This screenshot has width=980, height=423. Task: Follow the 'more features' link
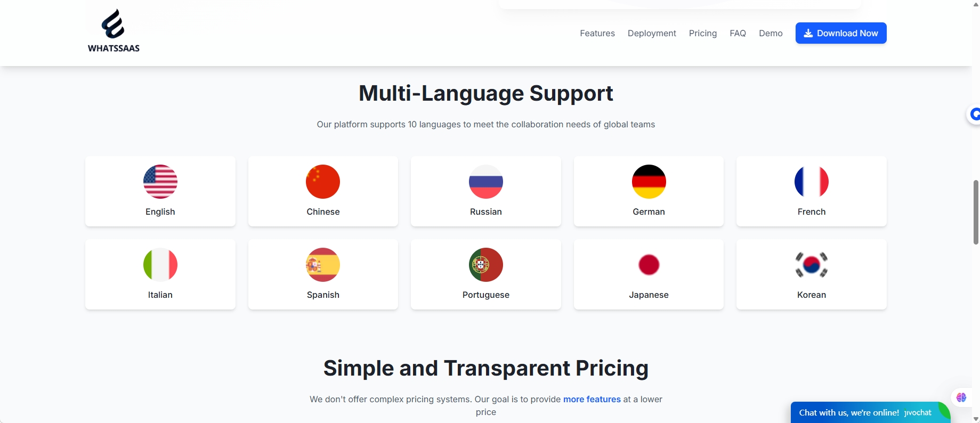[x=592, y=399]
